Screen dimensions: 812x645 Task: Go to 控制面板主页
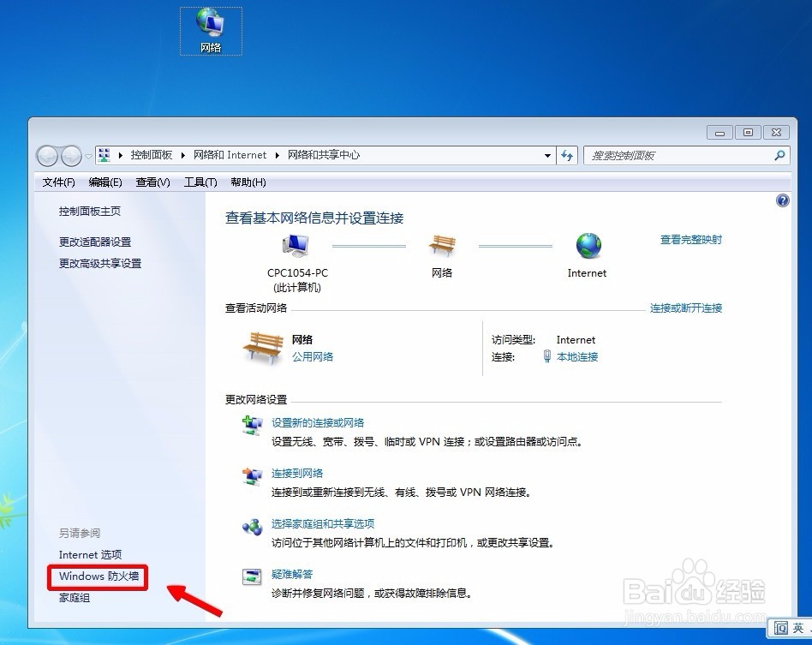[90, 212]
